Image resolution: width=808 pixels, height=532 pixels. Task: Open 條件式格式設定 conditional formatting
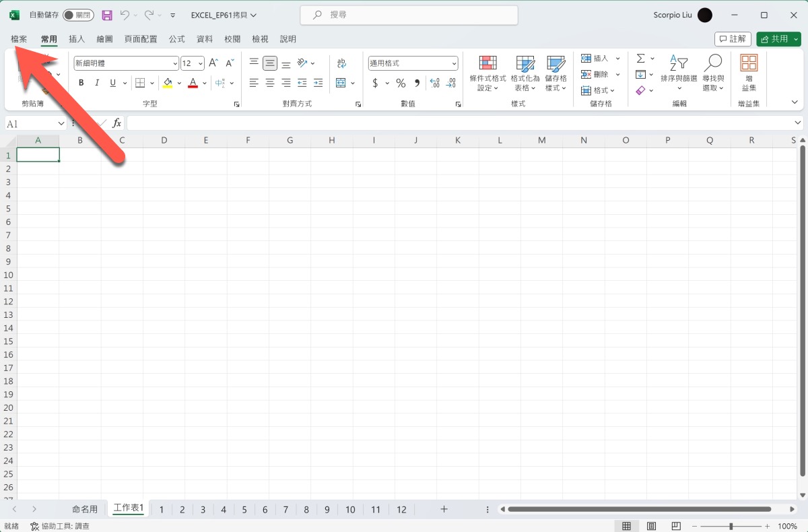tap(487, 73)
